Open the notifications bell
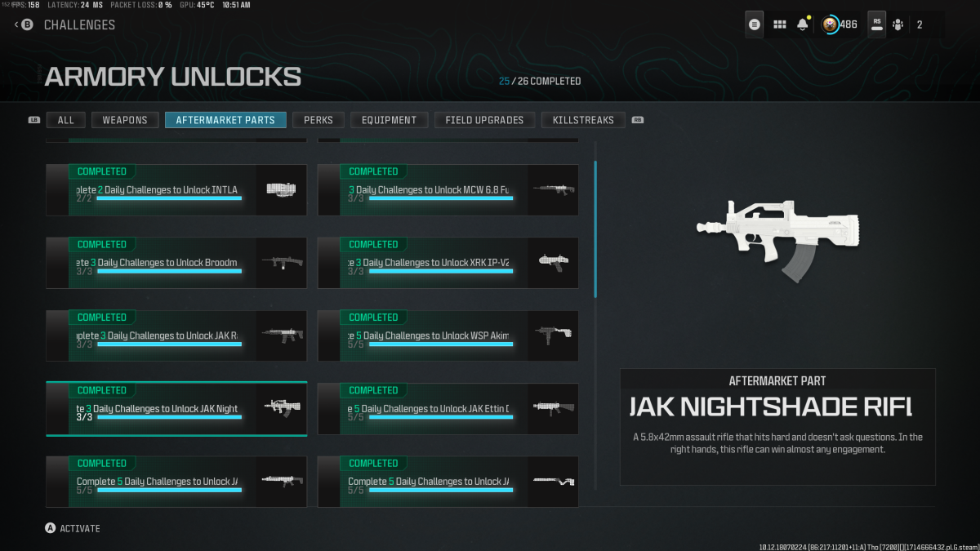This screenshot has height=551, width=980. pos(803,24)
